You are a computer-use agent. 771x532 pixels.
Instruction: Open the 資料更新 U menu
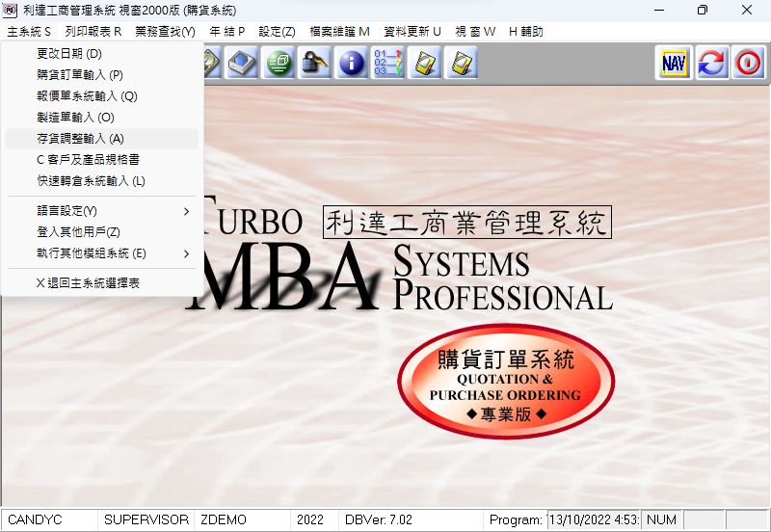(412, 32)
